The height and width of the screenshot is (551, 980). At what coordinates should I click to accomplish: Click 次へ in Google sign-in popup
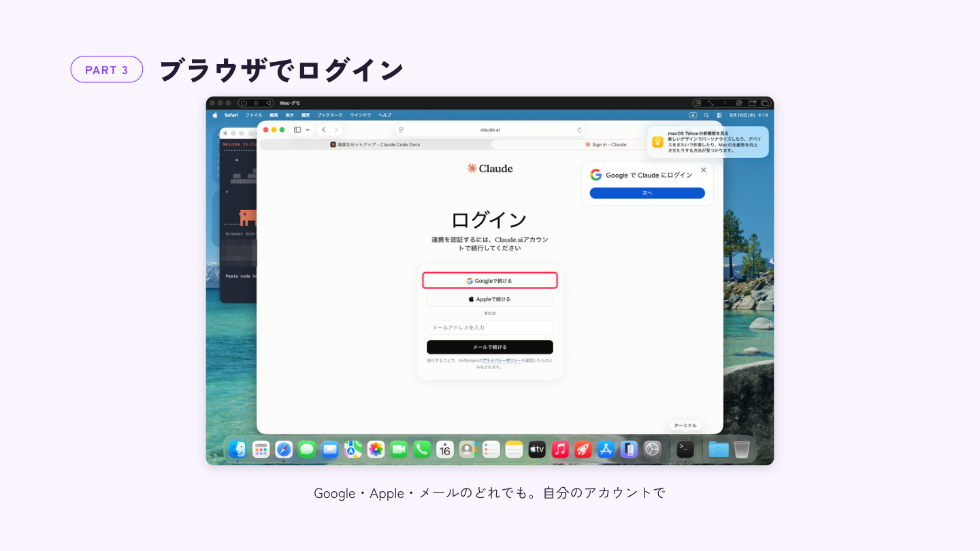point(647,193)
